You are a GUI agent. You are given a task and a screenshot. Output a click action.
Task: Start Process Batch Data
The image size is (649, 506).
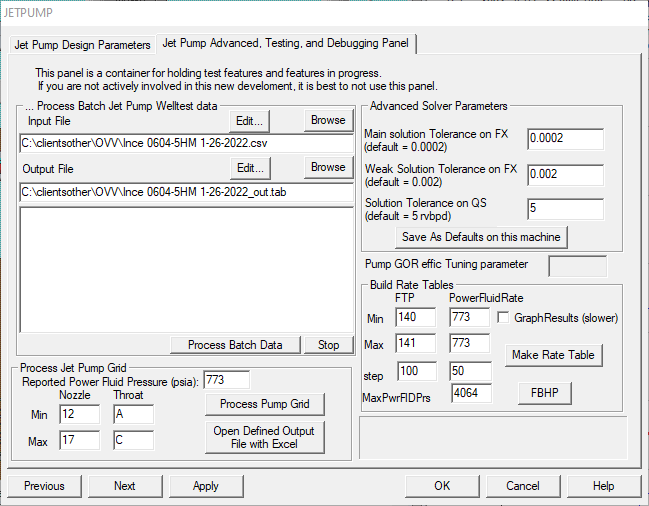coord(235,345)
